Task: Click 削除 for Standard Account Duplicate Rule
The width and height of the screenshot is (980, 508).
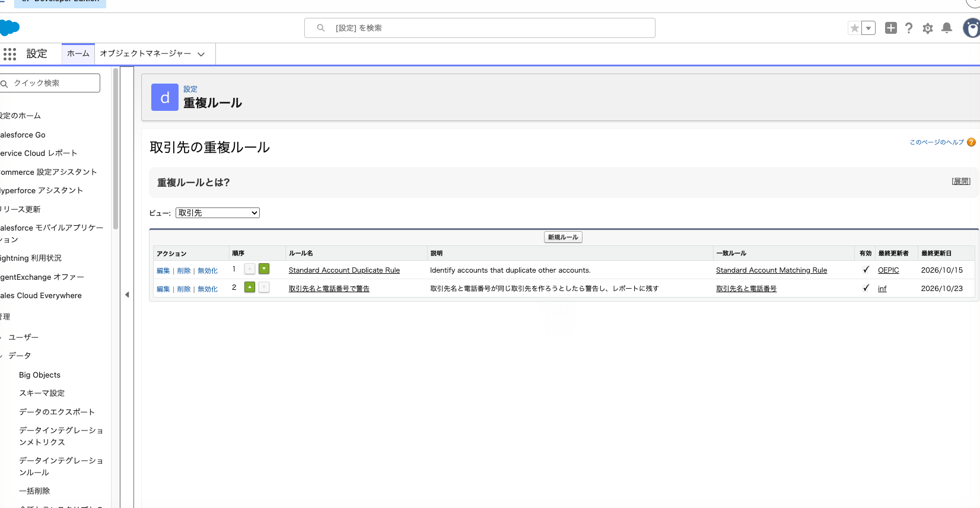Action: point(184,271)
